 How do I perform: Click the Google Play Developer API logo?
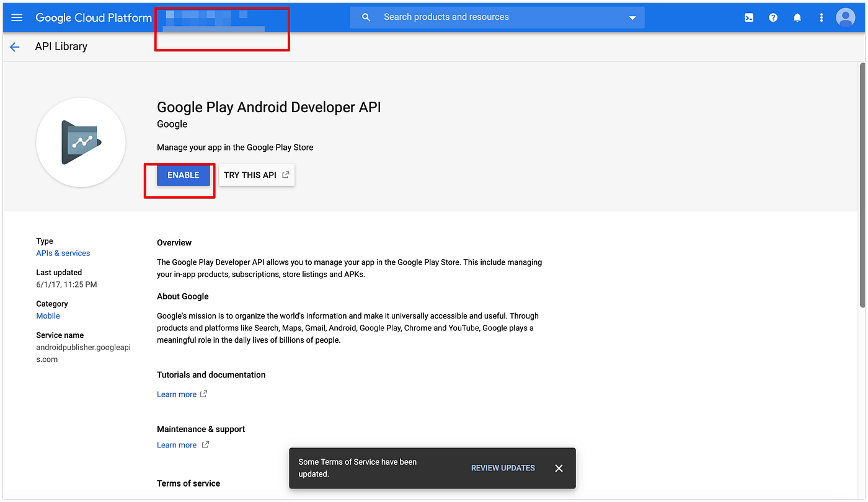[x=81, y=142]
